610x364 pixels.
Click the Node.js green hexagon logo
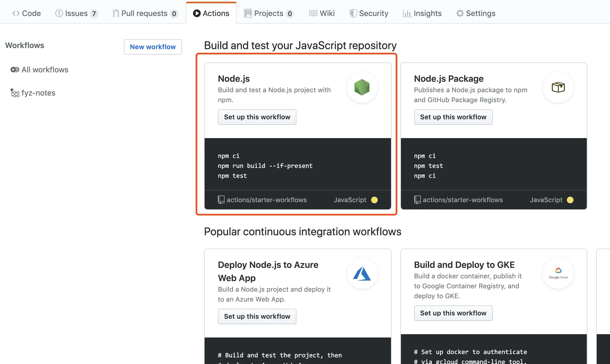pos(362,87)
